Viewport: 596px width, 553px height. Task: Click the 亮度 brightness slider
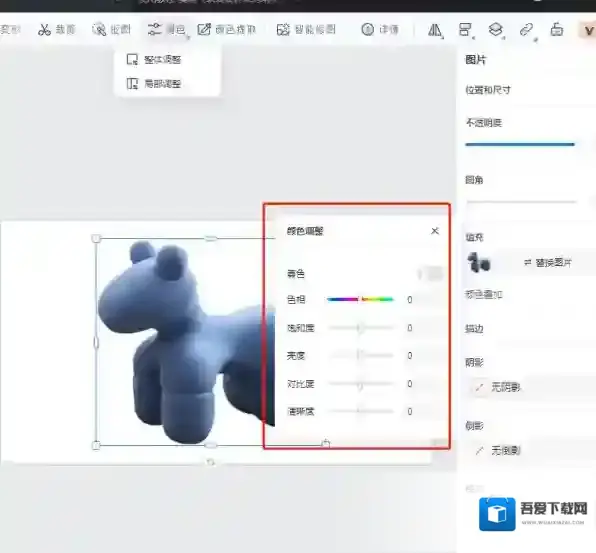(x=360, y=355)
